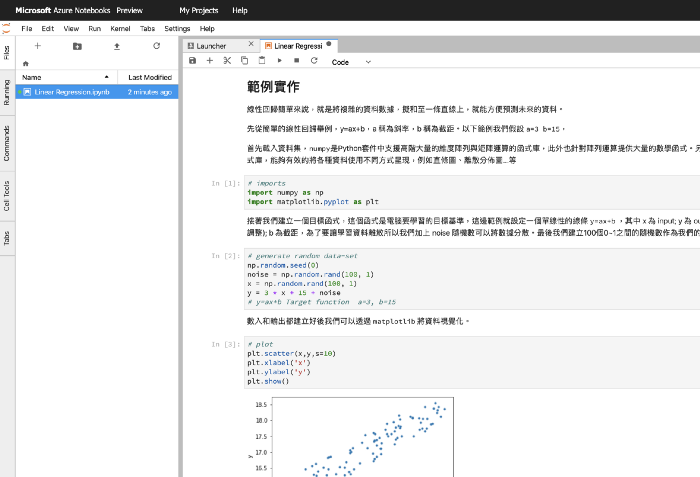The height and width of the screenshot is (477, 700).
Task: Go to My Projects
Action: [197, 9]
